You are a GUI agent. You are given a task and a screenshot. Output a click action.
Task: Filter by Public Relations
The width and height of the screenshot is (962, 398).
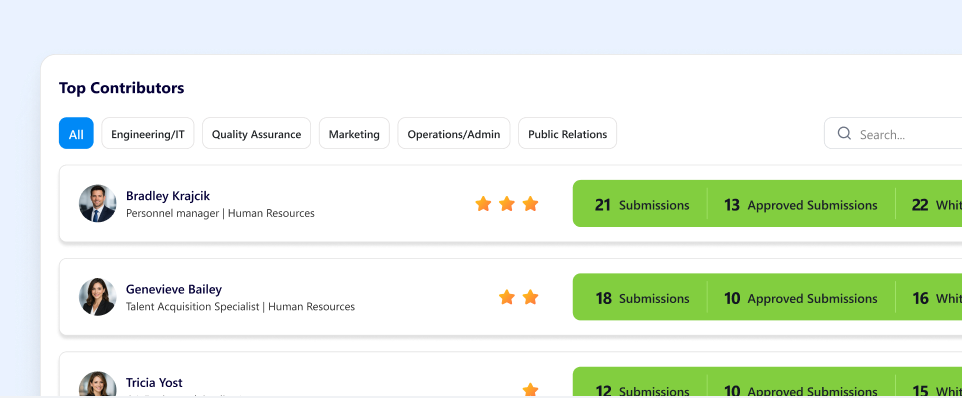pos(568,133)
